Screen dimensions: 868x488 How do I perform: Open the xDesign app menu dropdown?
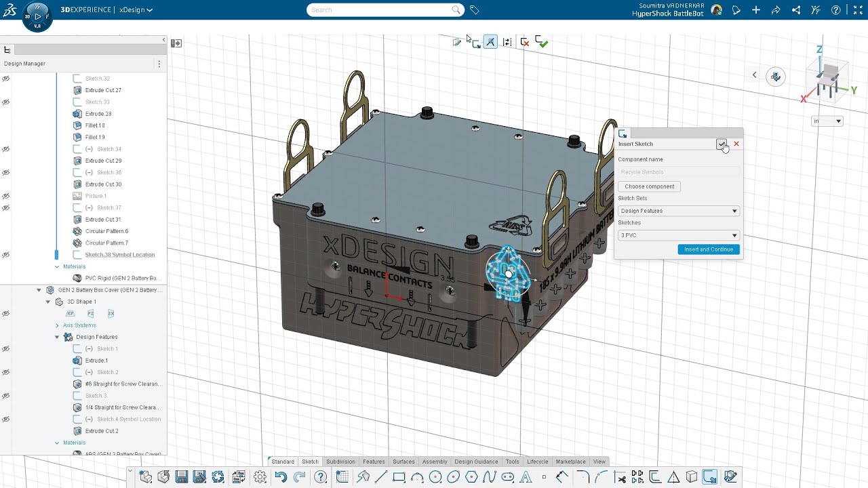point(136,10)
